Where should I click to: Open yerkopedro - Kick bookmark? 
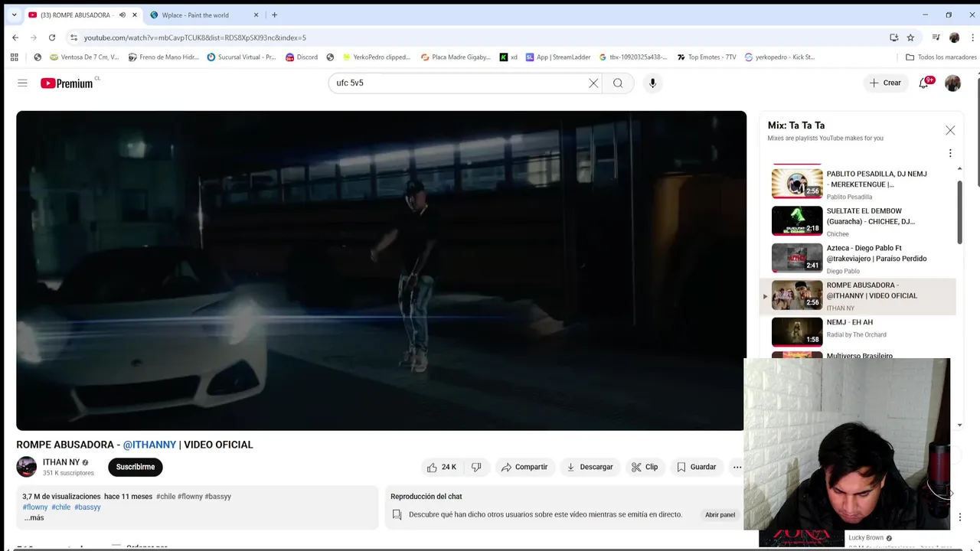pyautogui.click(x=779, y=57)
